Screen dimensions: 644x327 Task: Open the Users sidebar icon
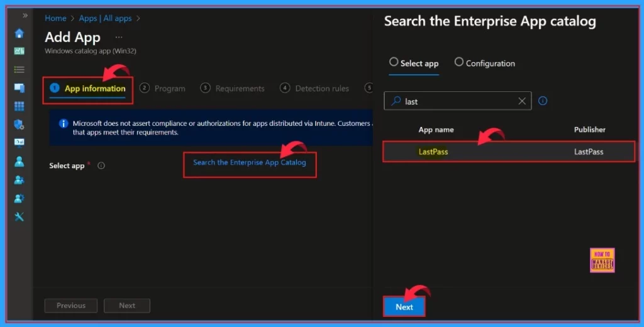click(19, 162)
